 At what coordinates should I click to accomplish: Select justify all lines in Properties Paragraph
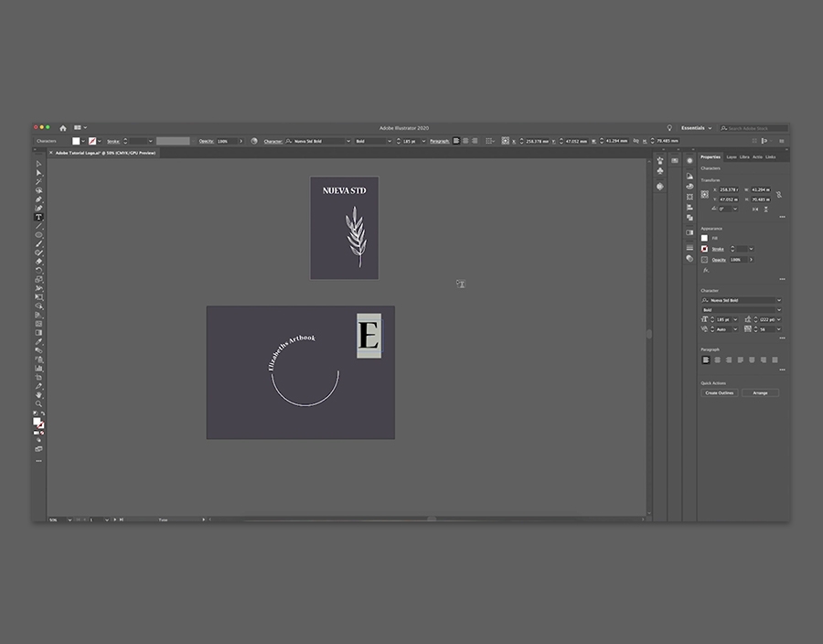(x=775, y=360)
